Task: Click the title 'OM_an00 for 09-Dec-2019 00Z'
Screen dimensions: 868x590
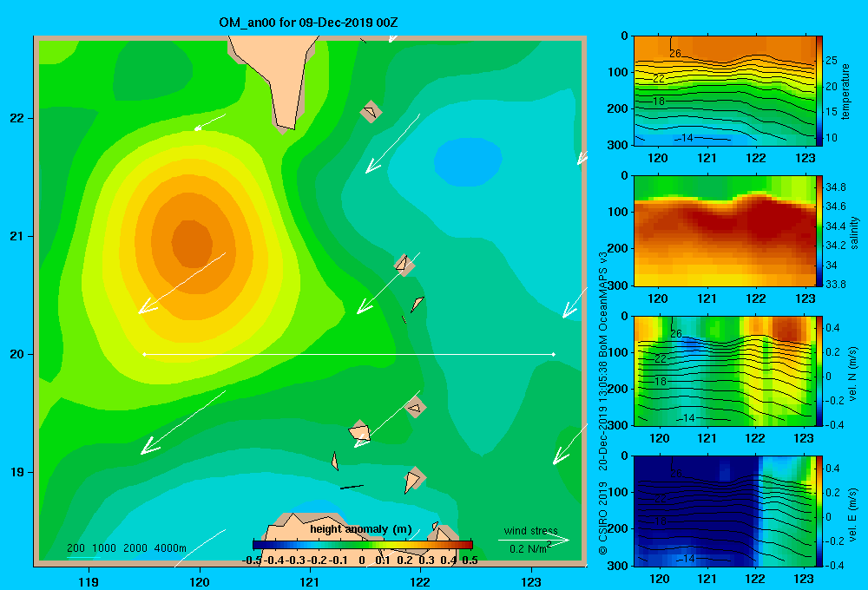Action: (308, 23)
